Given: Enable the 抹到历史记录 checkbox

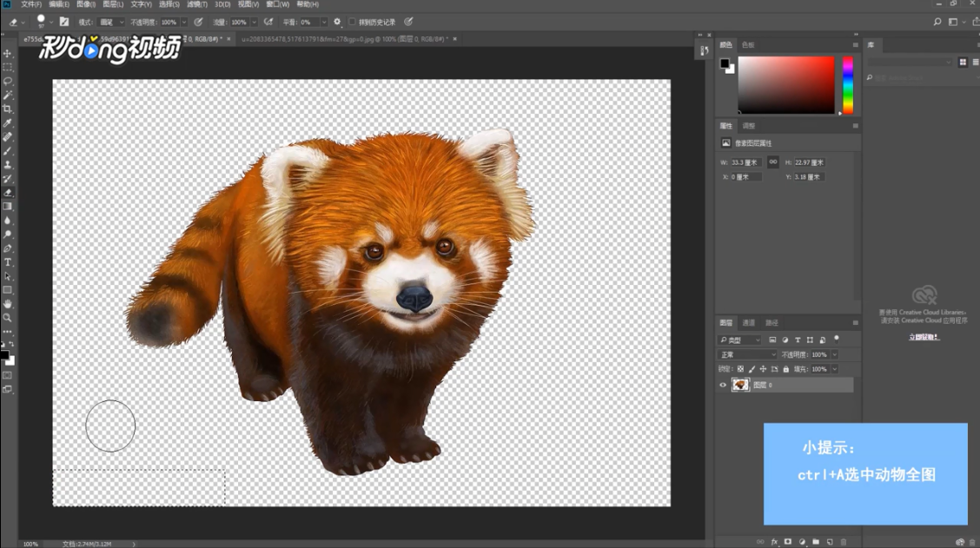Looking at the screenshot, I should point(352,22).
